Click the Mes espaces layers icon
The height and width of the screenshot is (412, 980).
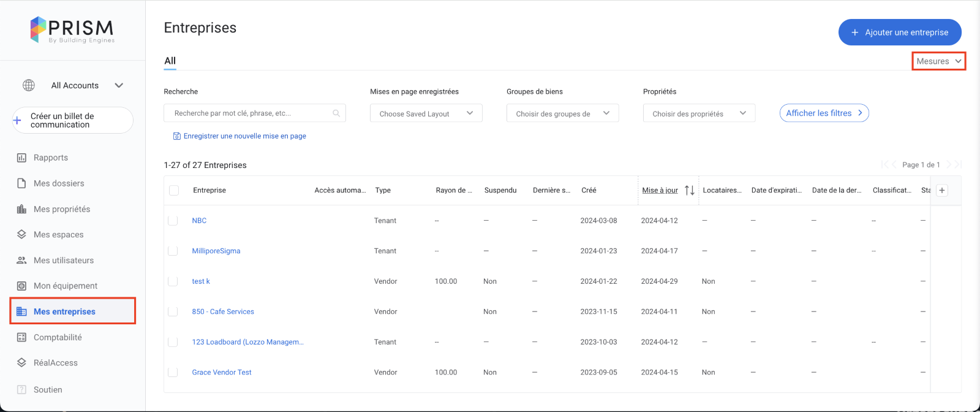tap(21, 234)
